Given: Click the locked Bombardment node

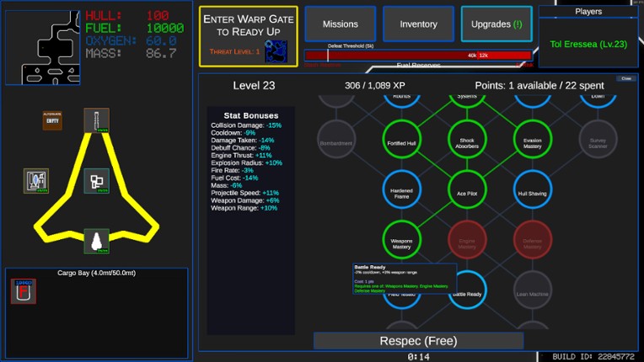Looking at the screenshot, I should (x=336, y=140).
